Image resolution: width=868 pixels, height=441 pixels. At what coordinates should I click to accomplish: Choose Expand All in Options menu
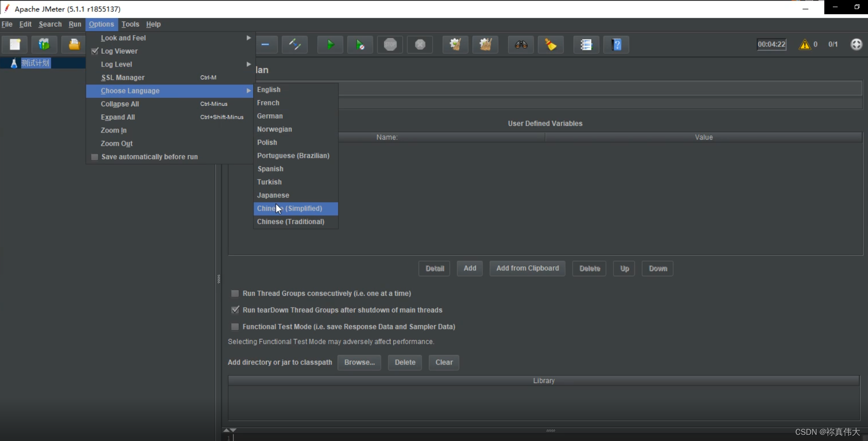tap(170, 117)
